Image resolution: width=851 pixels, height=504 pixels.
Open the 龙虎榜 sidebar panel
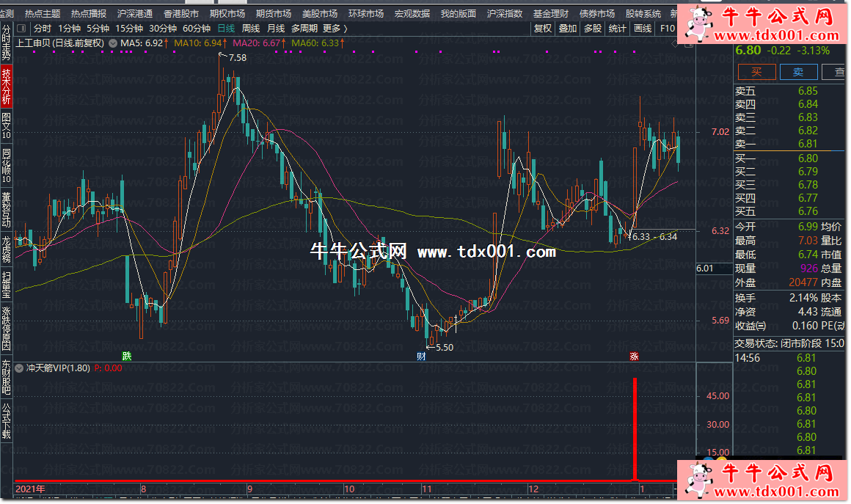click(x=7, y=250)
